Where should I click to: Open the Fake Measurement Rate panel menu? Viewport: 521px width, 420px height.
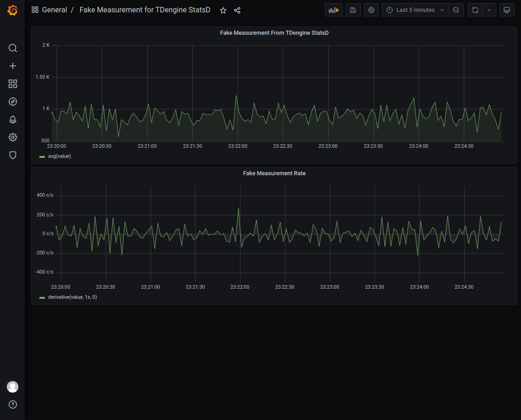[274, 173]
